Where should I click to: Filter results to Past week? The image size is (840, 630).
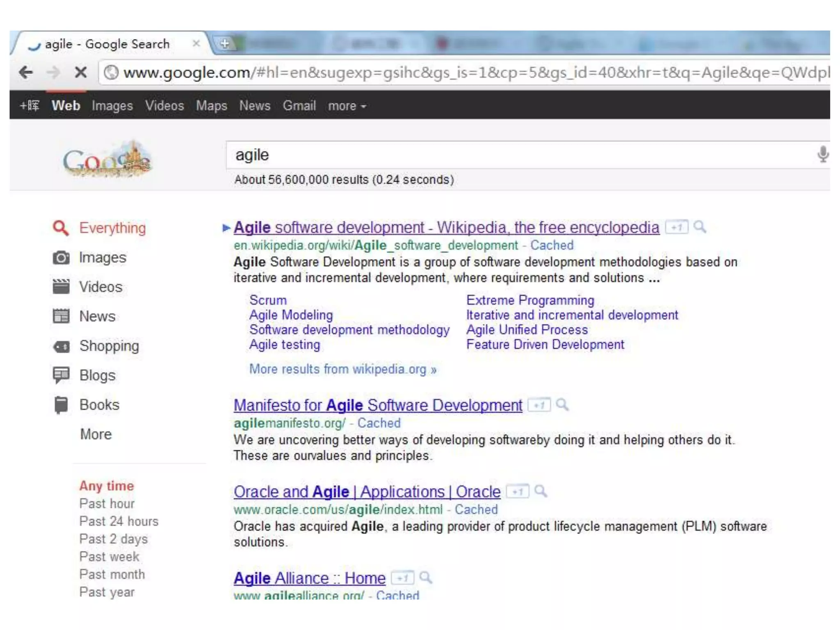point(109,557)
